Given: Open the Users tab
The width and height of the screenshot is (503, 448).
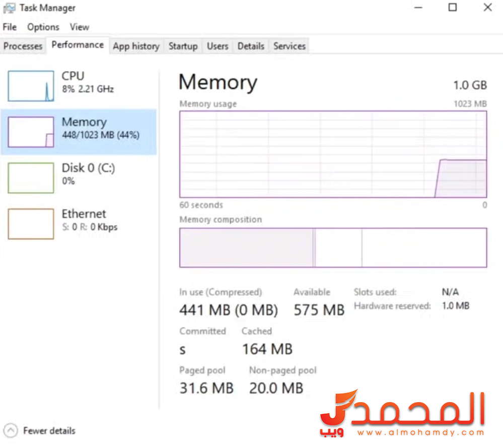Looking at the screenshot, I should click(218, 46).
